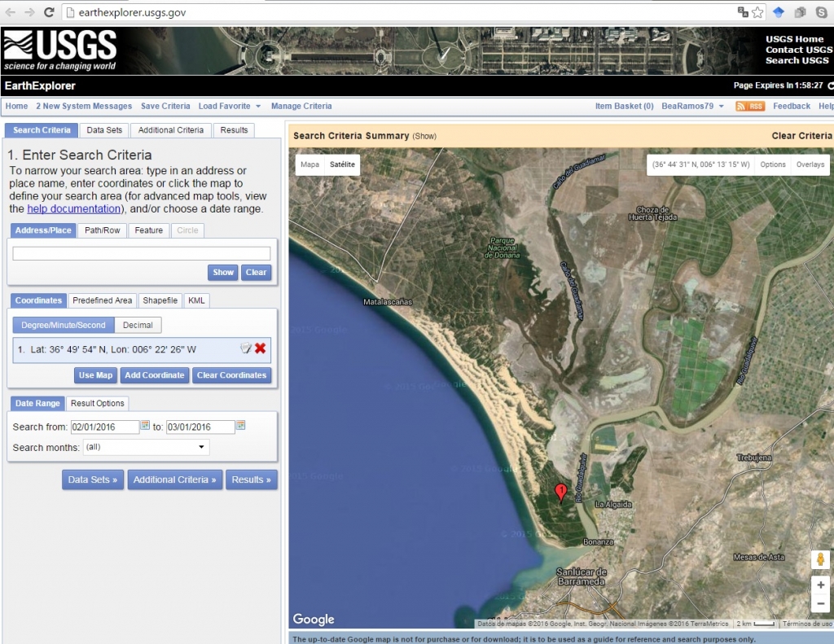Delete coordinate 1 with the red X
The image size is (834, 644).
coord(261,348)
